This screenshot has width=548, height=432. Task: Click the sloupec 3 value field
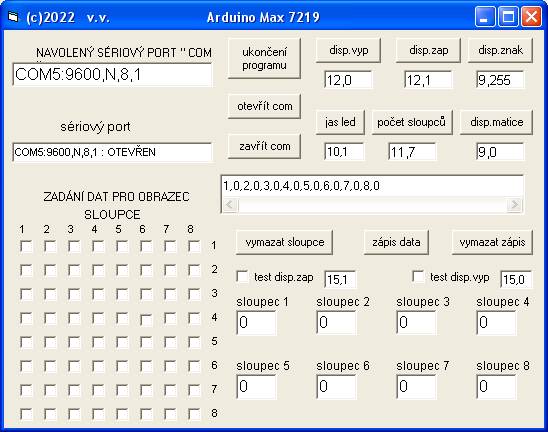(416, 323)
